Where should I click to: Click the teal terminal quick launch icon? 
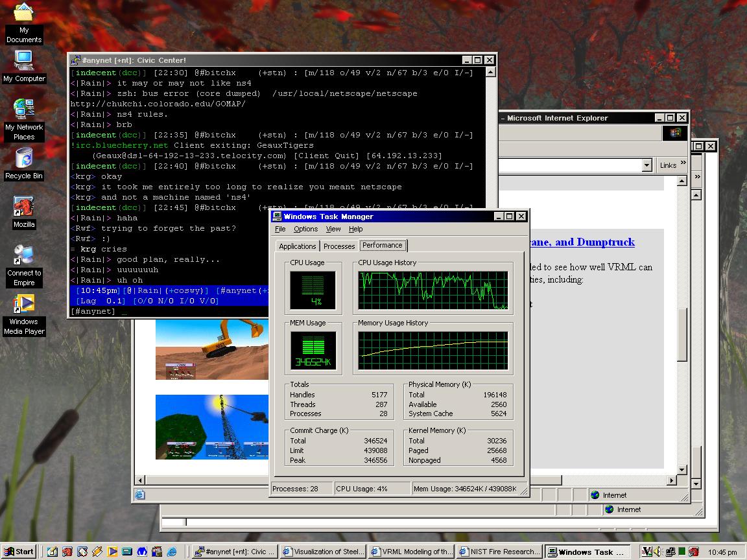click(127, 552)
